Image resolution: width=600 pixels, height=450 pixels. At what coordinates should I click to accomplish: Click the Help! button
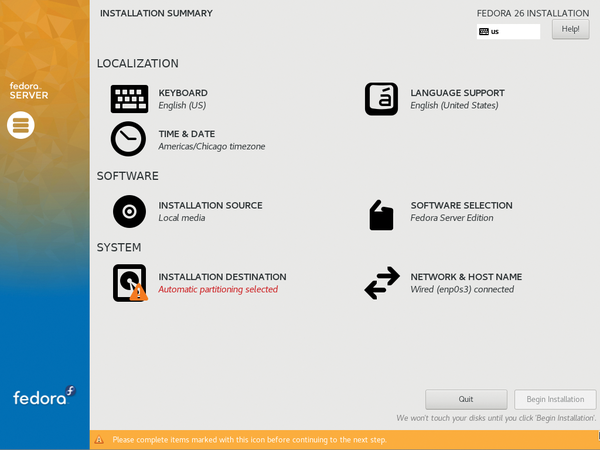click(x=570, y=29)
